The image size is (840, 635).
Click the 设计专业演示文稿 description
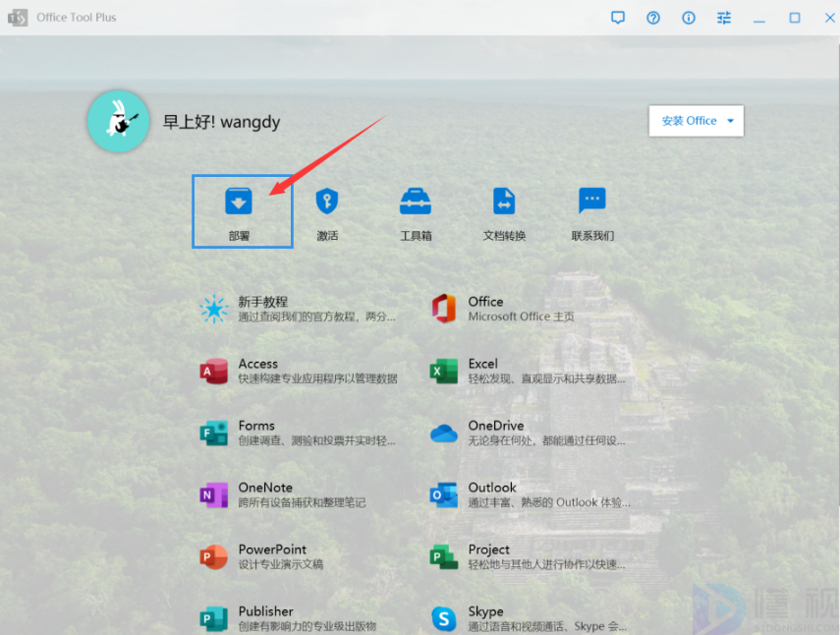click(281, 564)
